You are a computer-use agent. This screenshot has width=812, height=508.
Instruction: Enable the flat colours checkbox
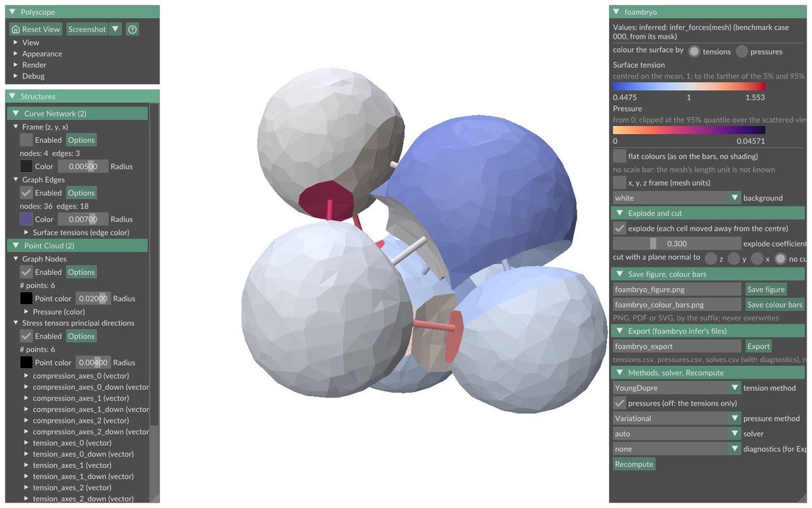pyautogui.click(x=619, y=156)
